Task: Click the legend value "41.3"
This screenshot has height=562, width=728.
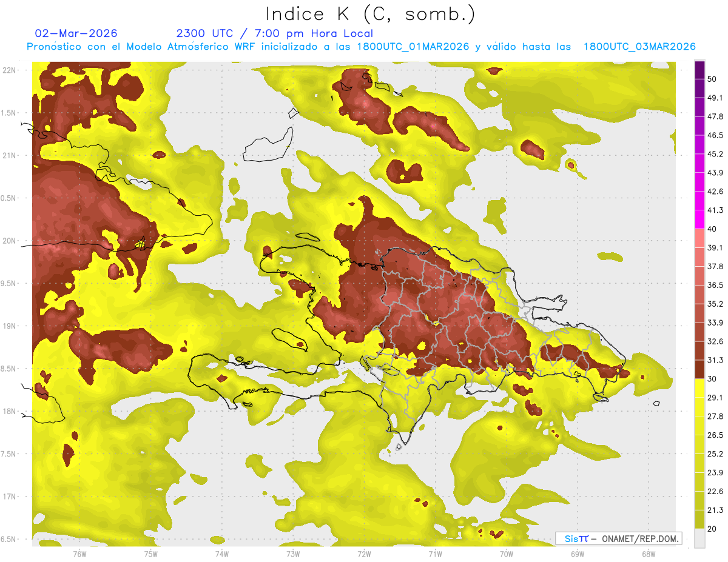Action: coord(715,210)
